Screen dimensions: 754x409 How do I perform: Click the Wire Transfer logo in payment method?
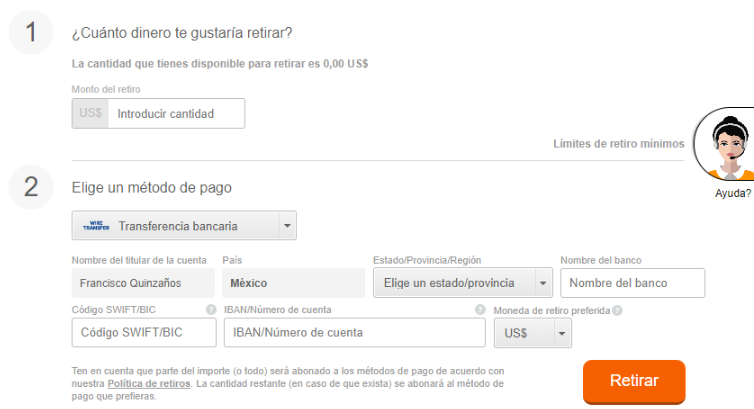point(95,226)
